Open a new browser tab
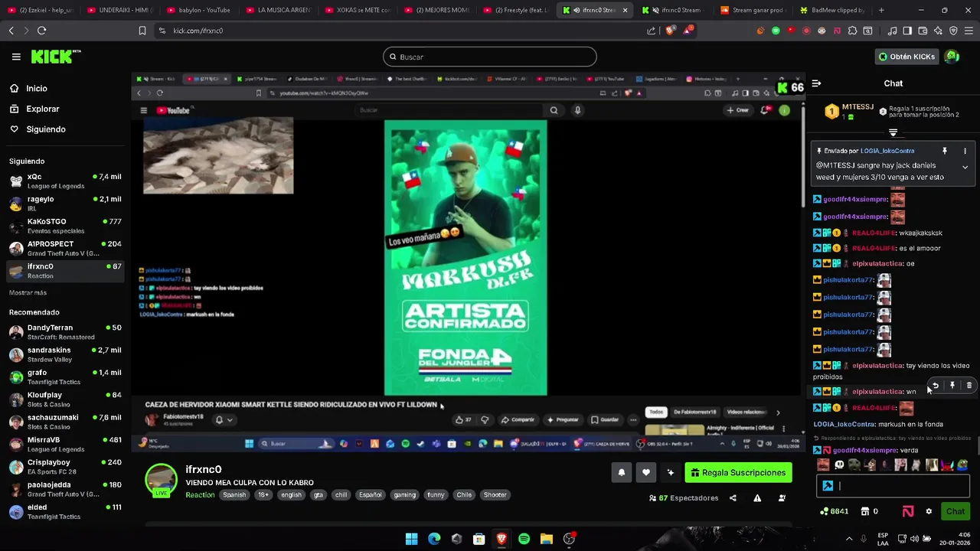Screen dimensions: 980x551 coord(881,10)
